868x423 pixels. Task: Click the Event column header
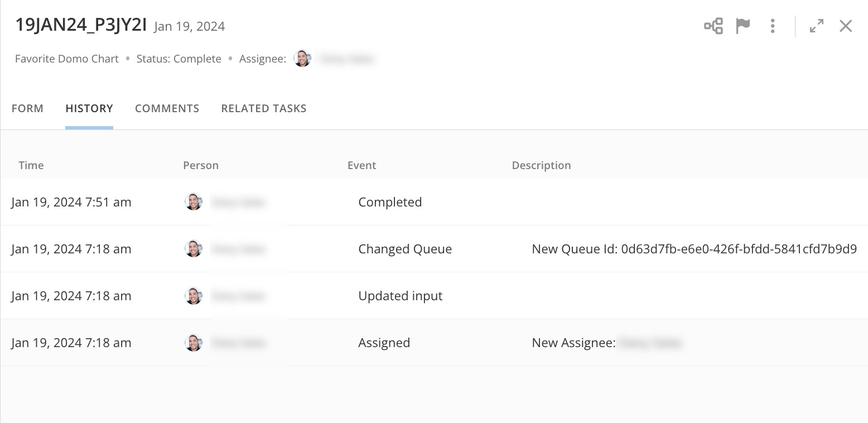pyautogui.click(x=361, y=165)
